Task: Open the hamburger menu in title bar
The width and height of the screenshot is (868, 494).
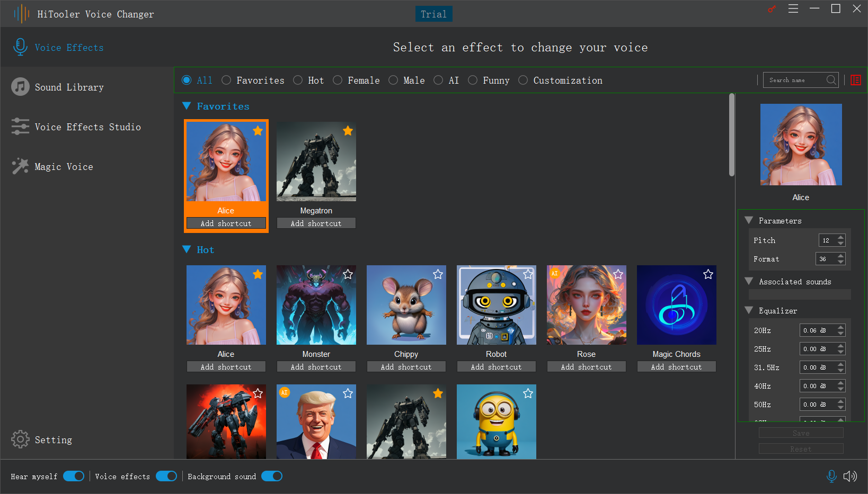Action: pyautogui.click(x=793, y=8)
